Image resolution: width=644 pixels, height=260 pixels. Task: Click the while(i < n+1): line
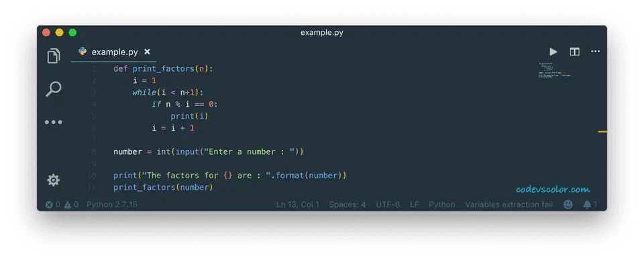[168, 92]
